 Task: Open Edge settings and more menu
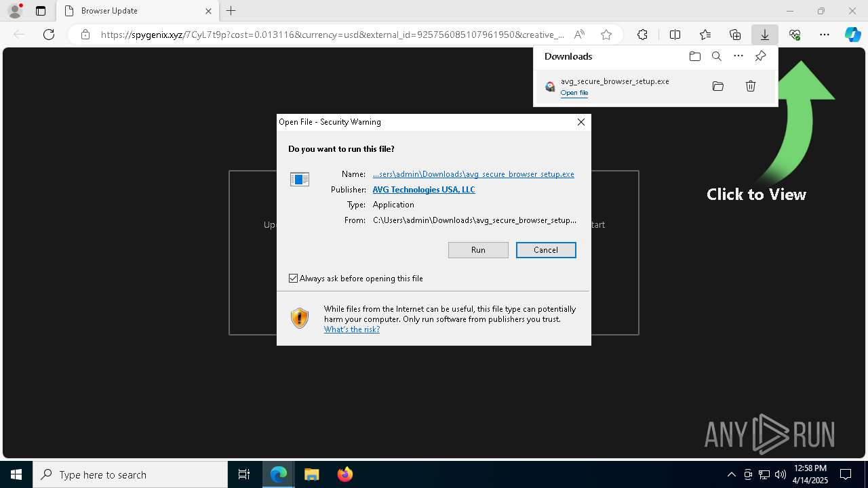[825, 35]
